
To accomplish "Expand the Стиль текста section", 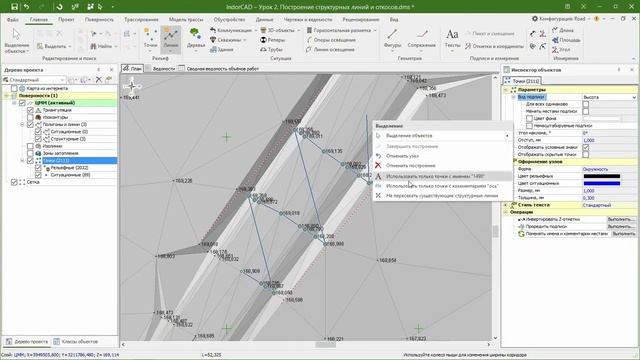I will click(506, 205).
